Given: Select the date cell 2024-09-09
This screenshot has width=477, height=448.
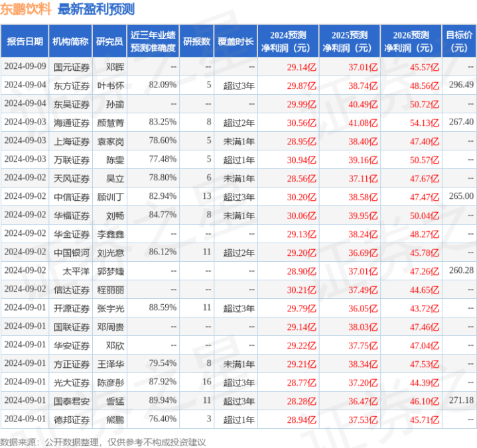Looking at the screenshot, I should tap(25, 66).
